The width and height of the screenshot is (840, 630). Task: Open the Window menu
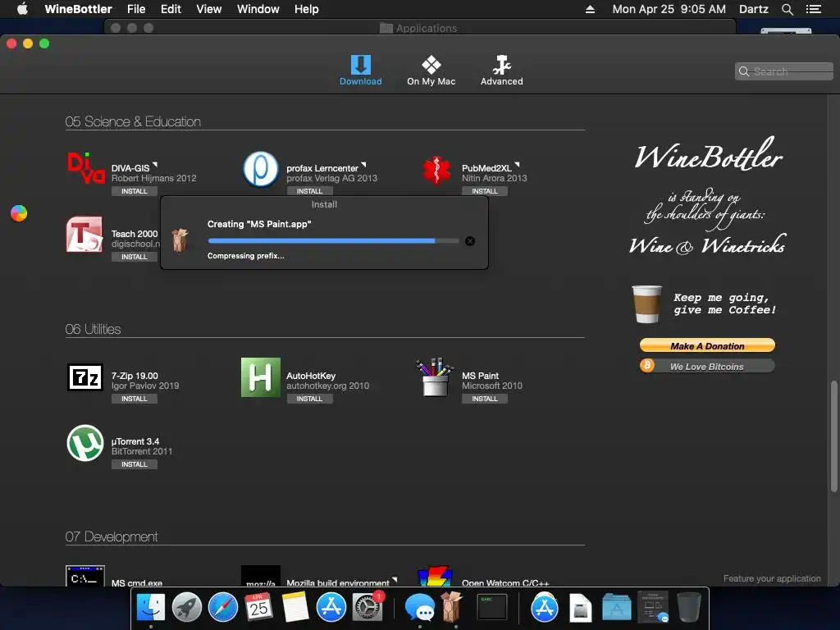[x=258, y=9]
